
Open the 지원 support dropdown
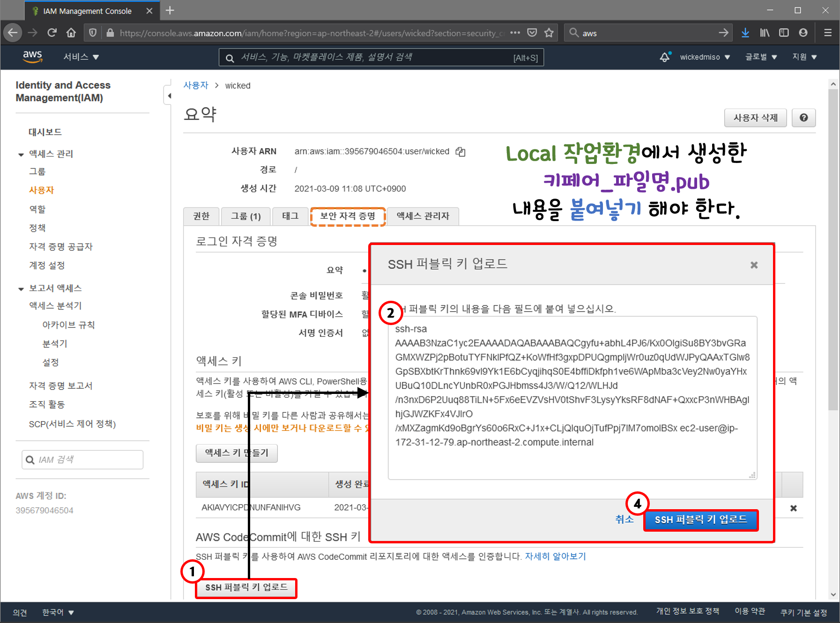pos(804,57)
